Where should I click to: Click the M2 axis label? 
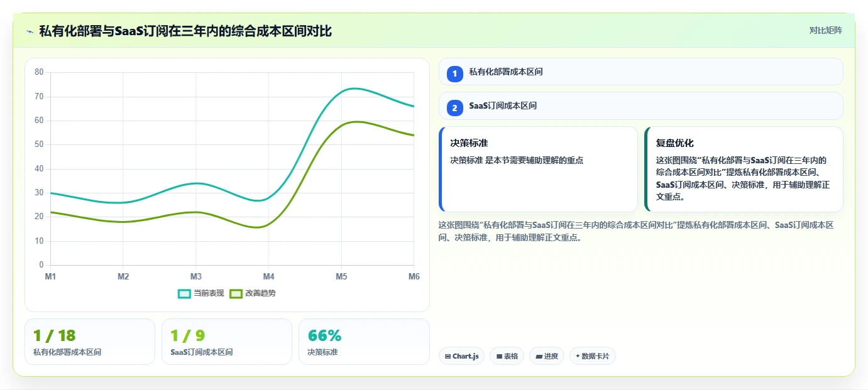click(123, 276)
